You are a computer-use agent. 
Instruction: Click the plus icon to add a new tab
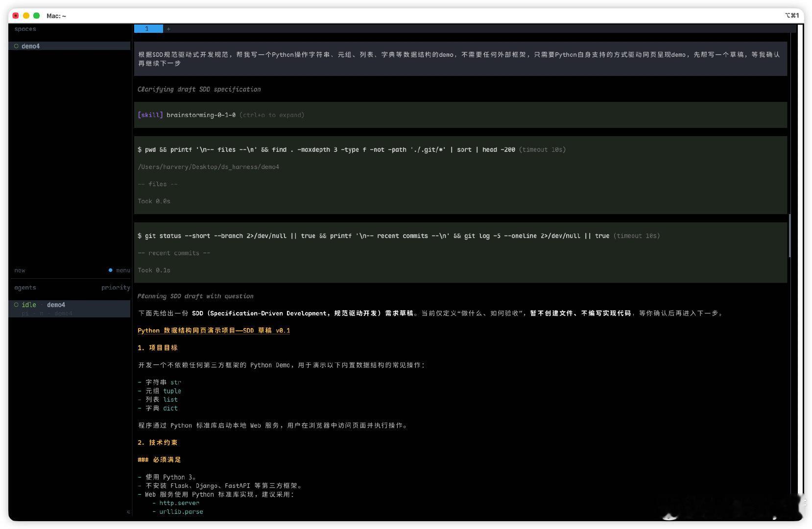pyautogui.click(x=168, y=29)
